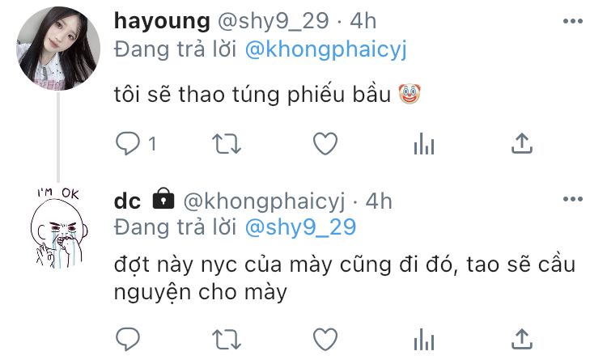Open the @khongphaicyj mention link
The height and width of the screenshot is (364, 607).
[x=326, y=50]
